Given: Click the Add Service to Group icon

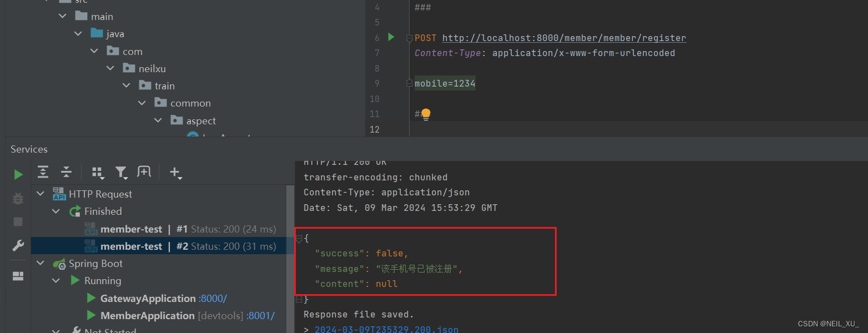Looking at the screenshot, I should (x=144, y=172).
